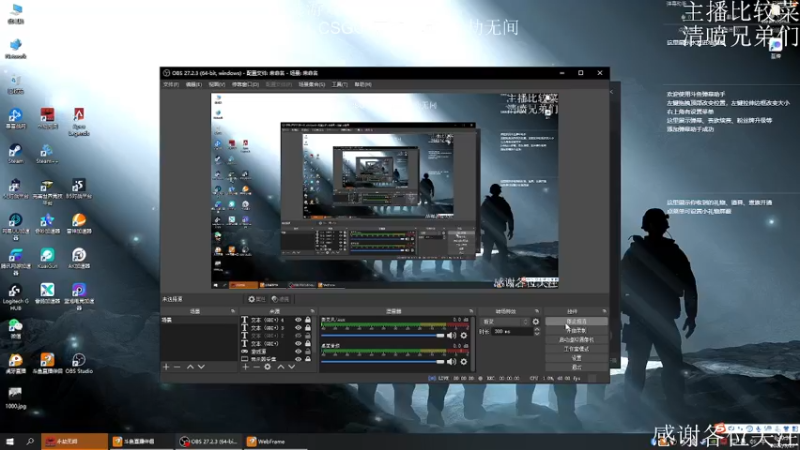Click the start recording button

(x=576, y=331)
